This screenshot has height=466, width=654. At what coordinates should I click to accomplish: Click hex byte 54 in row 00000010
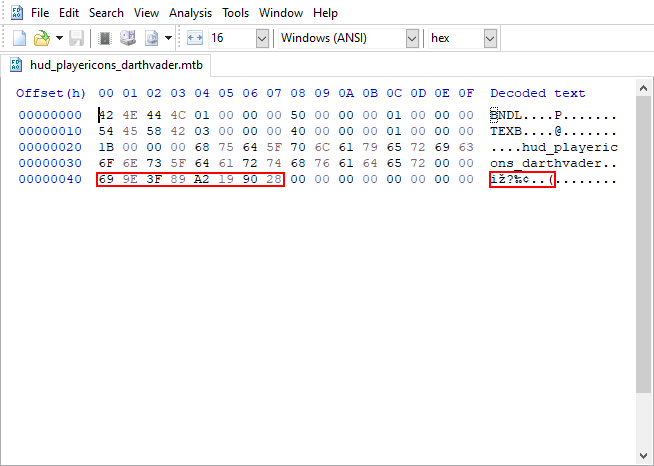(x=106, y=131)
